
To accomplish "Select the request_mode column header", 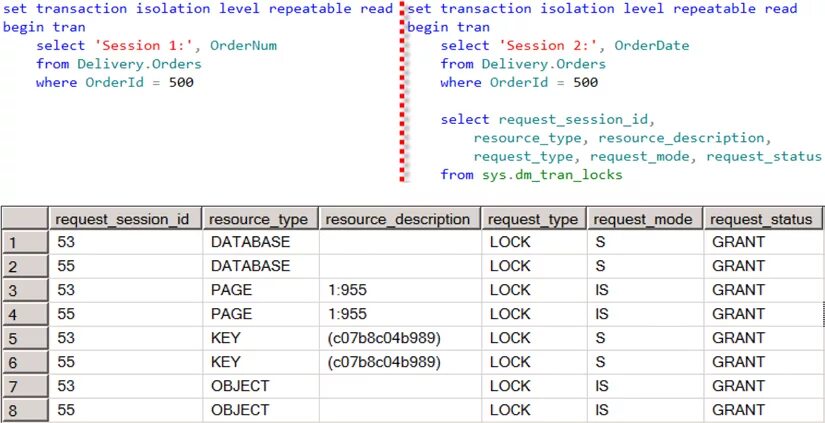I will (645, 219).
